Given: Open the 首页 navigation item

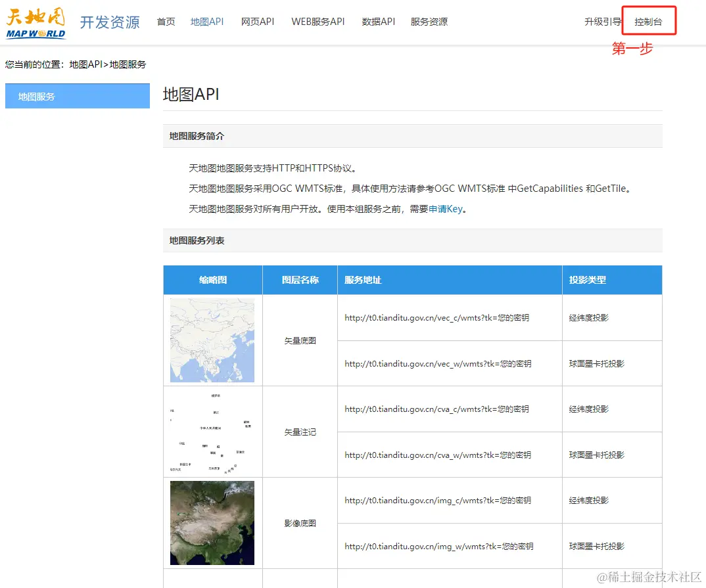Looking at the screenshot, I should pyautogui.click(x=166, y=22).
